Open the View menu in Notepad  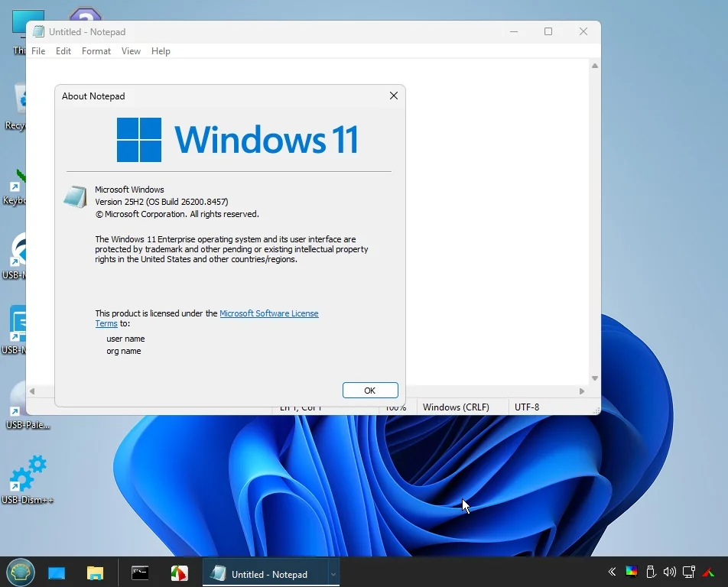131,51
